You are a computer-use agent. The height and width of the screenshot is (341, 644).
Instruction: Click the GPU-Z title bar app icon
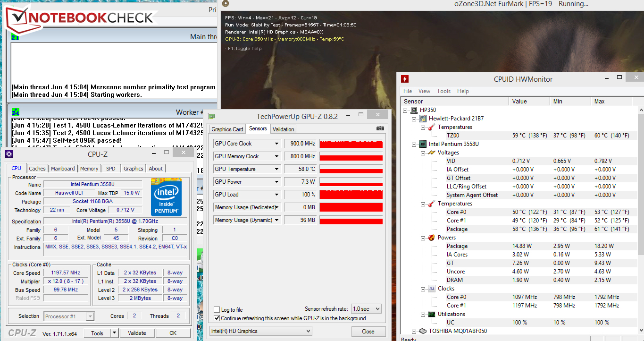click(x=212, y=116)
